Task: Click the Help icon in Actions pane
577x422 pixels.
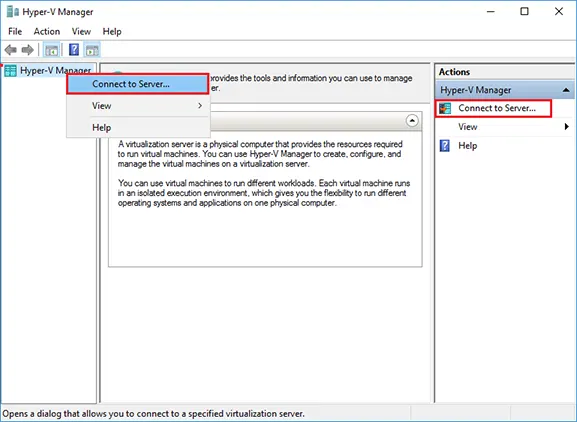Action: point(445,146)
